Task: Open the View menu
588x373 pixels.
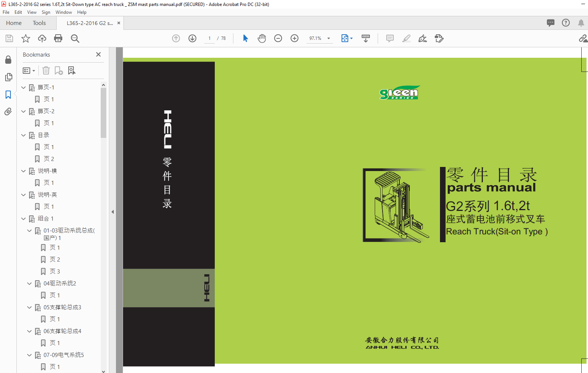Action: pyautogui.click(x=32, y=12)
